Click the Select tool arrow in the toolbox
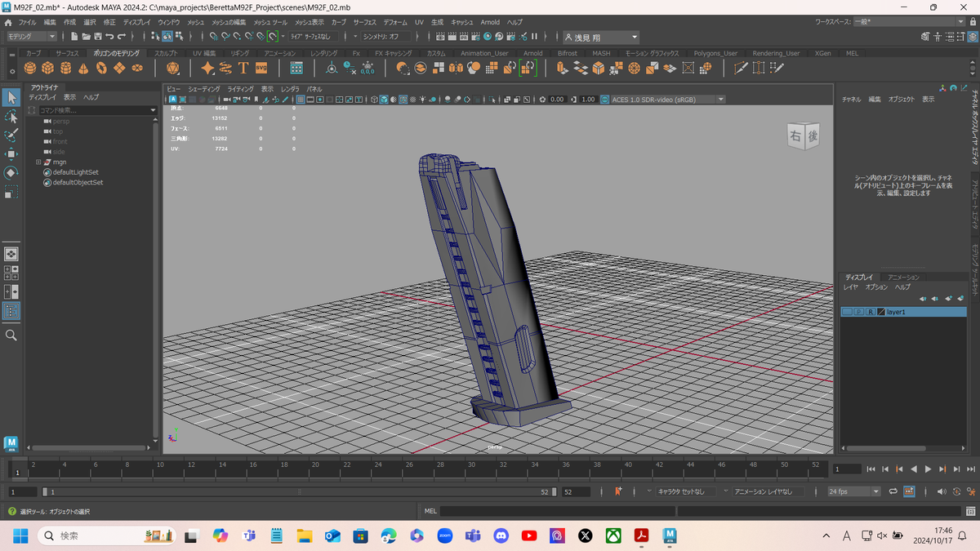This screenshot has height=551, width=980. coord(11,98)
